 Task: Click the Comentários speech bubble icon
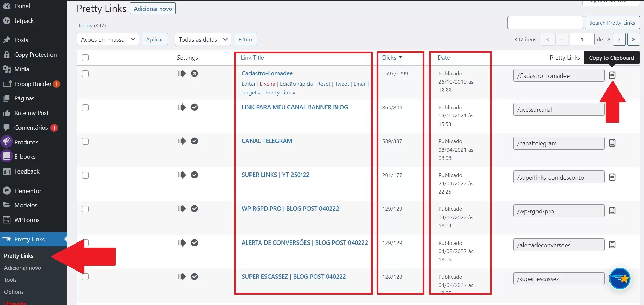click(6, 127)
